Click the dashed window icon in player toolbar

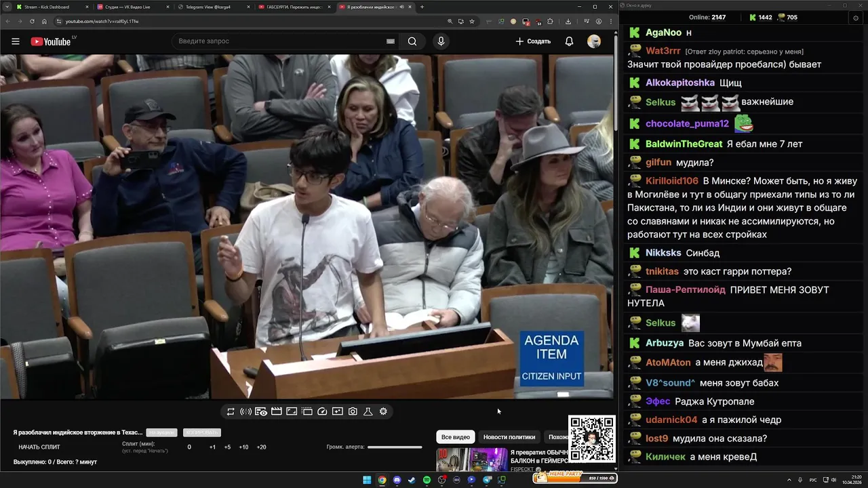click(307, 411)
